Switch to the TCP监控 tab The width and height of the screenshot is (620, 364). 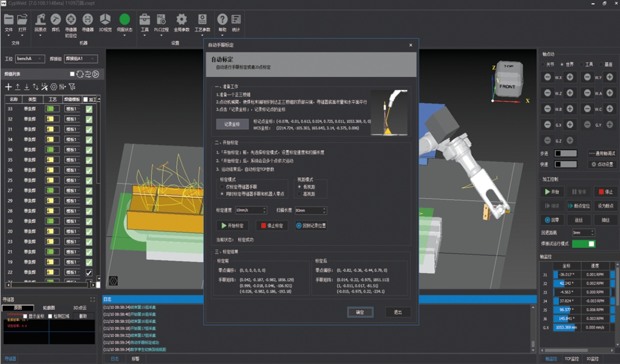(x=571, y=359)
